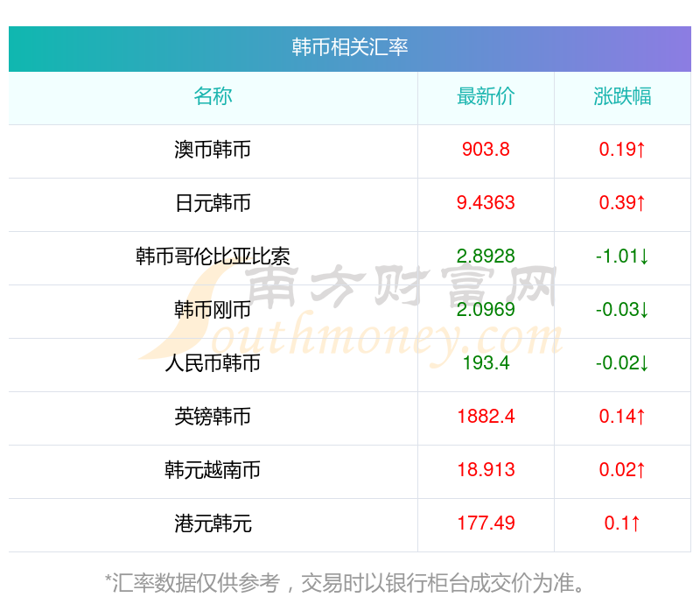Image resolution: width=700 pixels, height=611 pixels.
Task: Click the 9.4363 price value
Action: (x=486, y=203)
